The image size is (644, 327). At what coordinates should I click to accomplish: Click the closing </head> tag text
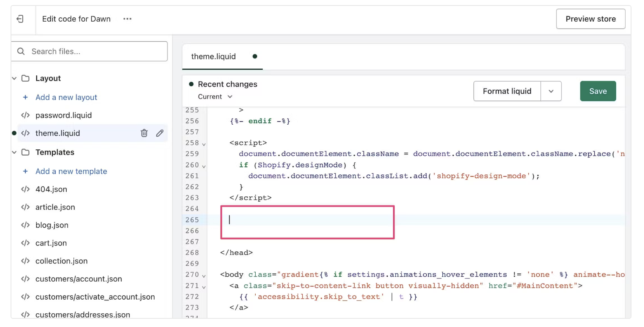coord(236,253)
